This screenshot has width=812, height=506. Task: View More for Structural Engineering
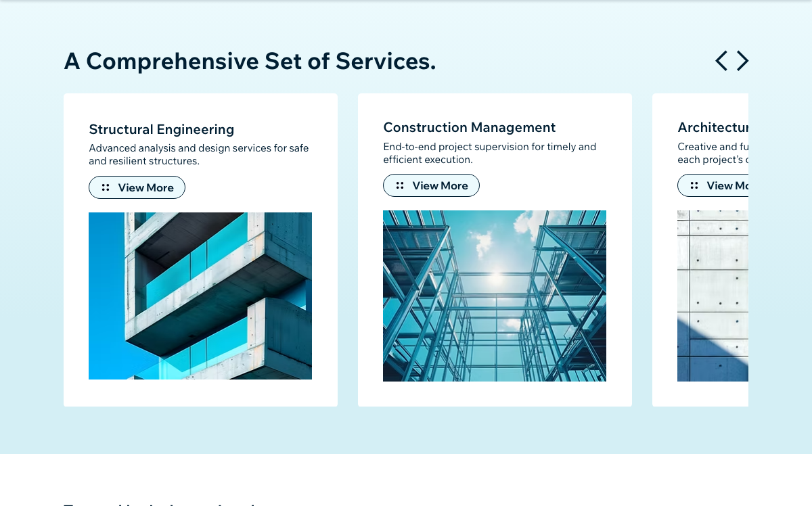point(137,187)
